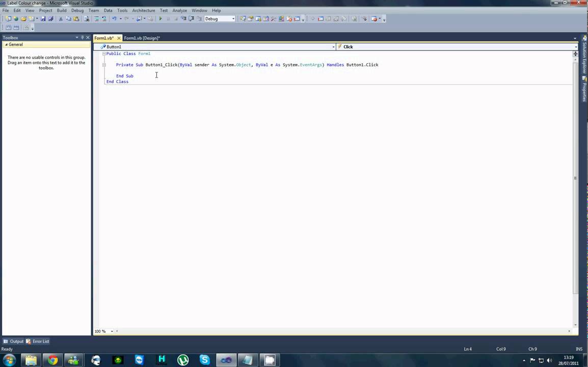
Task: Click the Start Page toolbar icon
Action: click(x=281, y=18)
